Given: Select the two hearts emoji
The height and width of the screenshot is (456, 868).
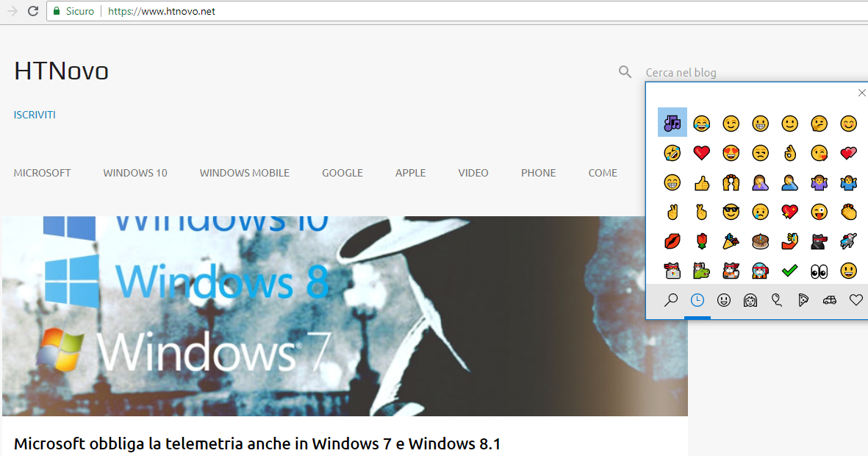Looking at the screenshot, I should (848, 152).
